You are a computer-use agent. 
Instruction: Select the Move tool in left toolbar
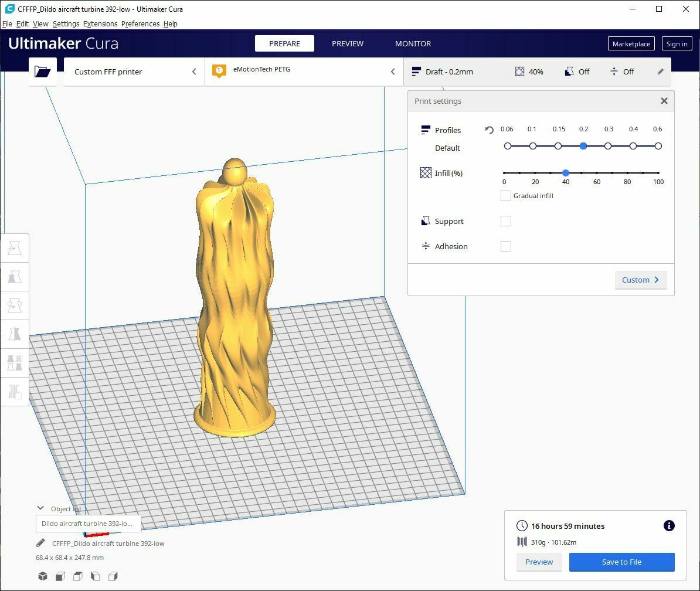pyautogui.click(x=15, y=249)
